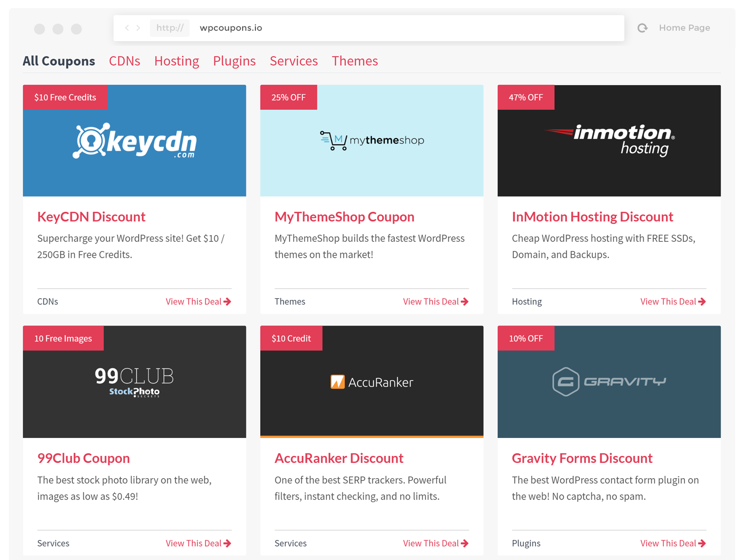Click the $10 Free Credits badge

point(65,97)
